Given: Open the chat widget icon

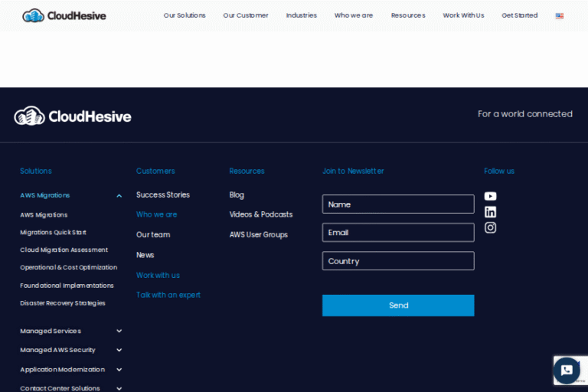Looking at the screenshot, I should (x=567, y=370).
